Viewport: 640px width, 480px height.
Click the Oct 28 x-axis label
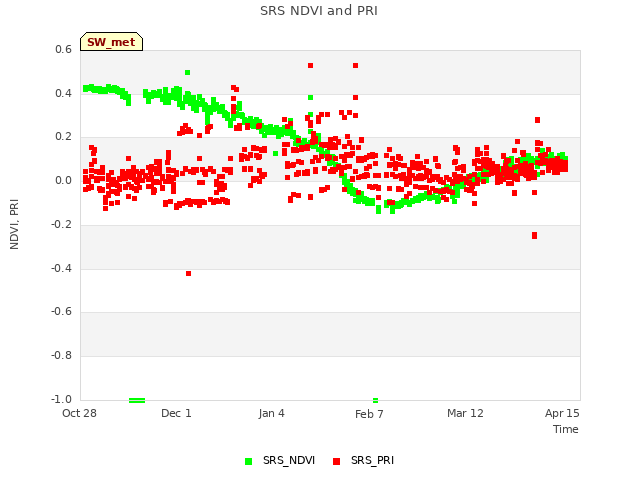click(x=79, y=413)
